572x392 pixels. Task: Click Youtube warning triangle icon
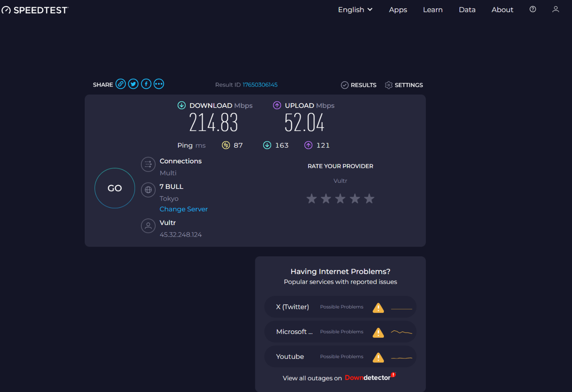tap(378, 358)
